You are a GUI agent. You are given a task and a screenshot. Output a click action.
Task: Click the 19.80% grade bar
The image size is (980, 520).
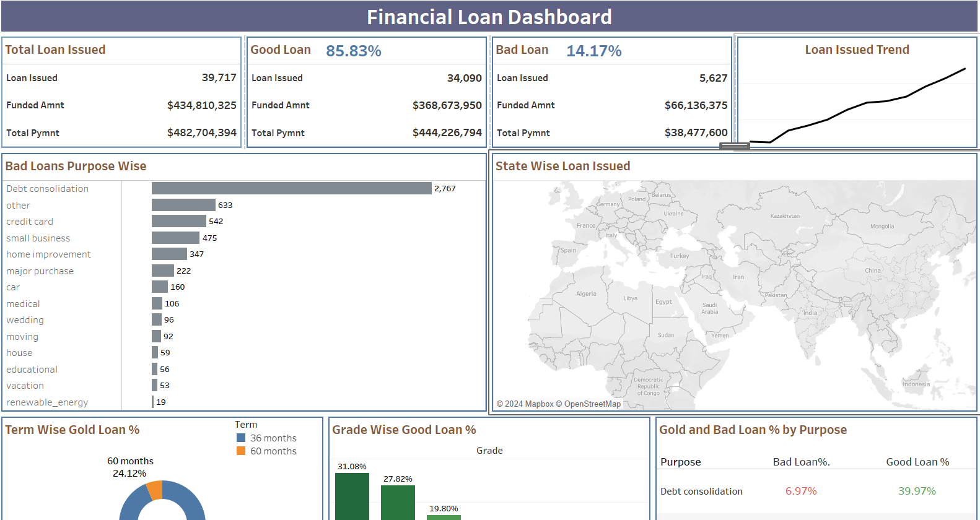[444, 517]
